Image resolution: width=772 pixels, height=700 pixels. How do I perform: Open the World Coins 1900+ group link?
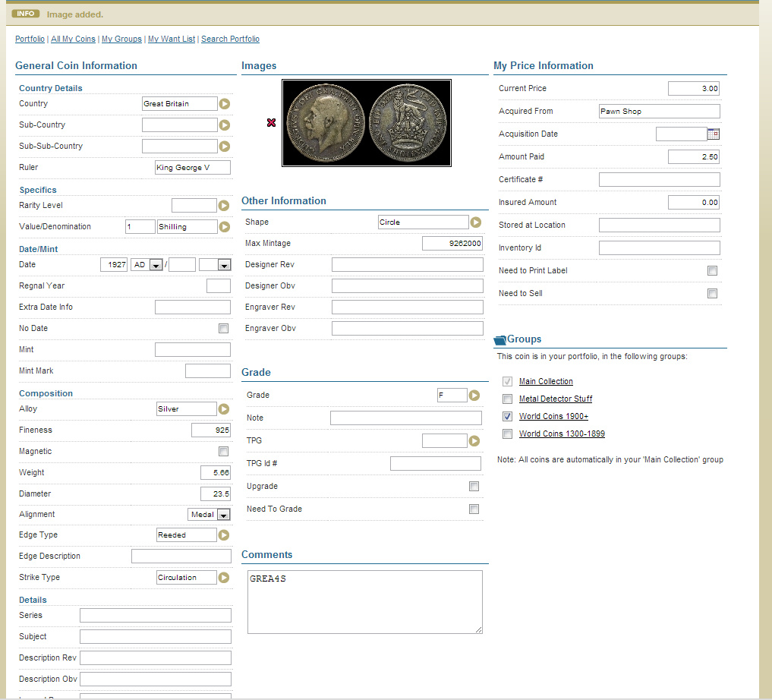(x=553, y=416)
